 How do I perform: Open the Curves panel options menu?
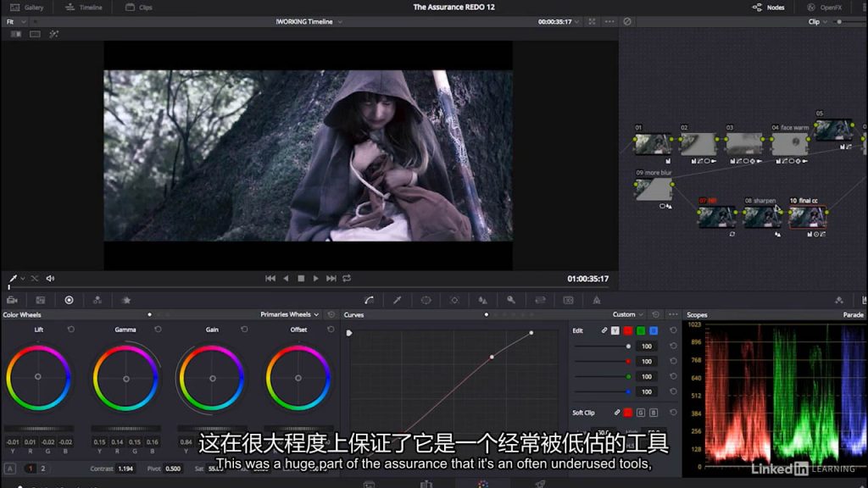(673, 314)
